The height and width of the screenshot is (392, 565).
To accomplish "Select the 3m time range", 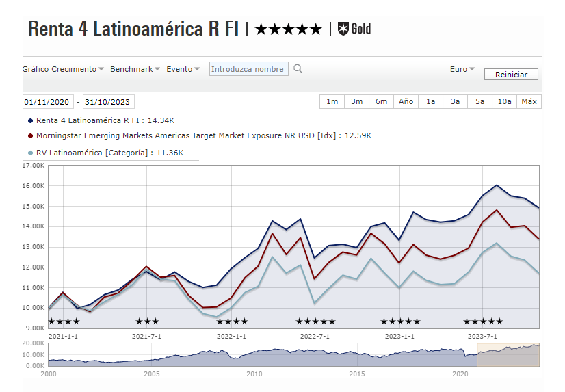I will 357,102.
